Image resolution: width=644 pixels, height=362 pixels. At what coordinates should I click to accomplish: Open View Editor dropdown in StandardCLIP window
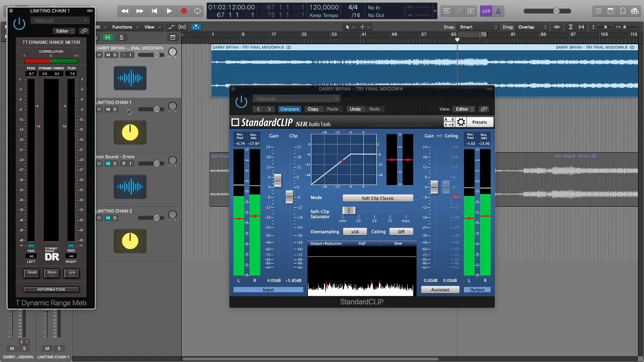click(463, 109)
